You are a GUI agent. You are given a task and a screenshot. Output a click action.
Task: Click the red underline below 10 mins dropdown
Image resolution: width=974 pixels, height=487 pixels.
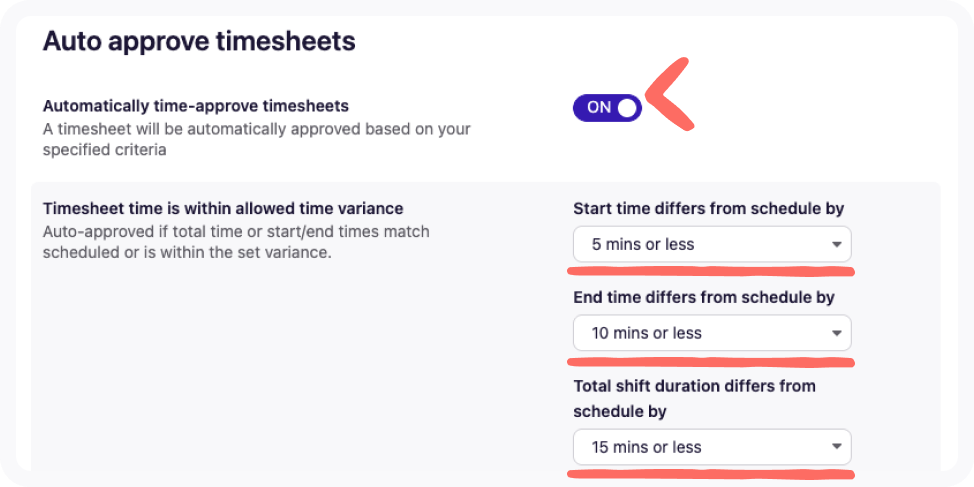point(711,358)
